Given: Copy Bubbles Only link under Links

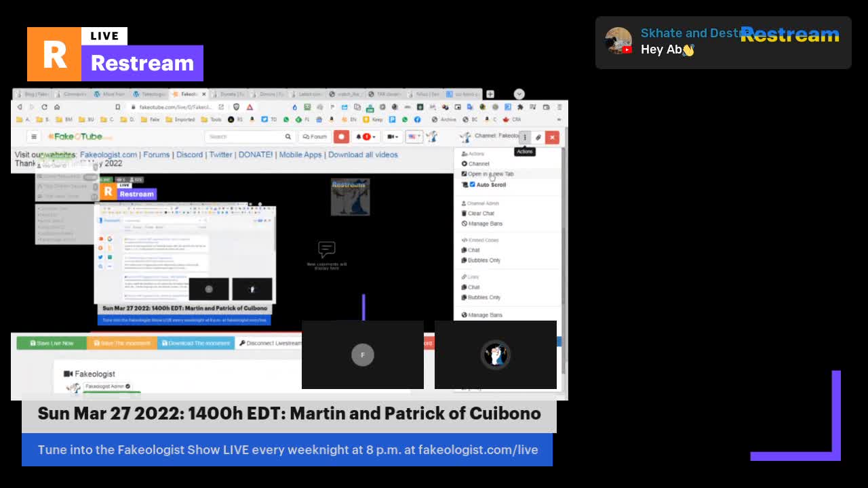Looking at the screenshot, I should 481,298.
